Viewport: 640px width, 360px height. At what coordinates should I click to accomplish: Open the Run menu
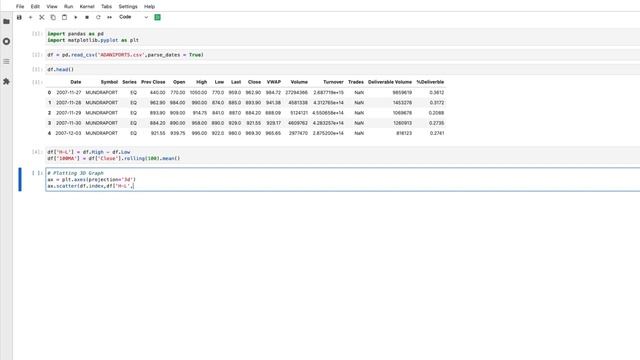pos(69,7)
